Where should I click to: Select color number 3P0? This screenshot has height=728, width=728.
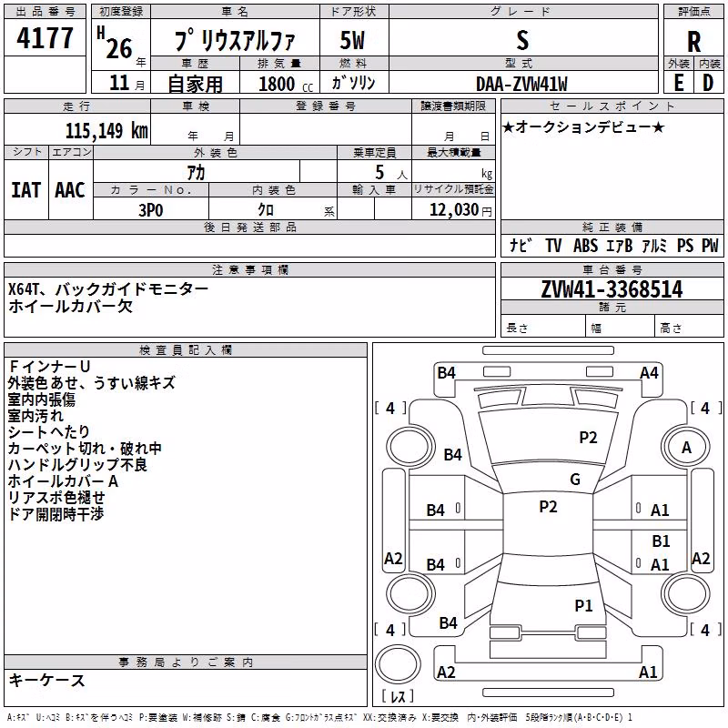[151, 210]
